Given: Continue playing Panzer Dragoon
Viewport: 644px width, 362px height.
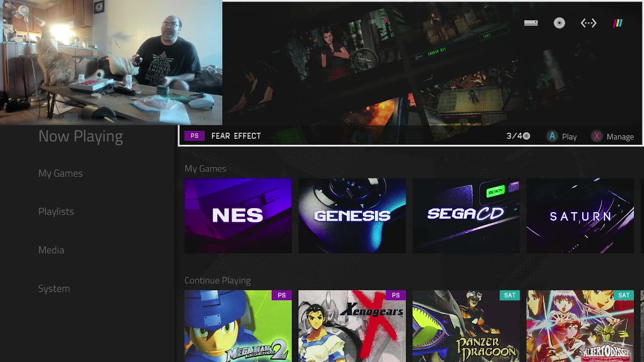Looking at the screenshot, I should point(466,326).
